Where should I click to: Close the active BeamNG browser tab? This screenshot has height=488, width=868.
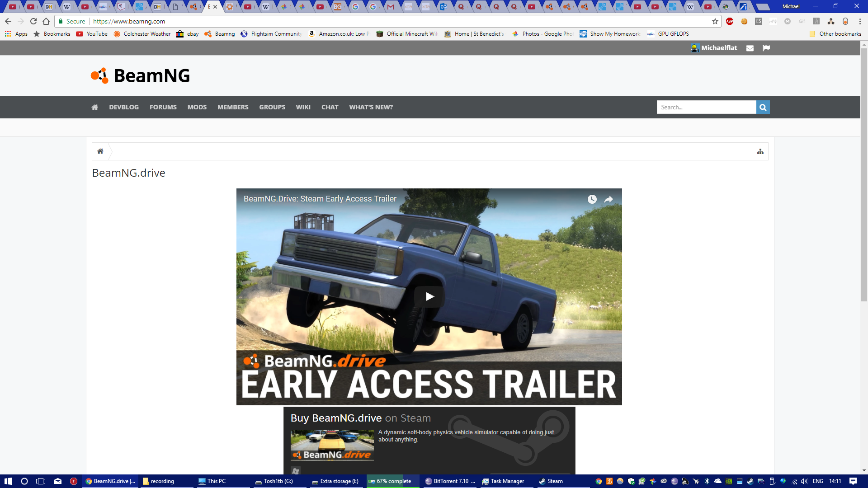tap(215, 7)
